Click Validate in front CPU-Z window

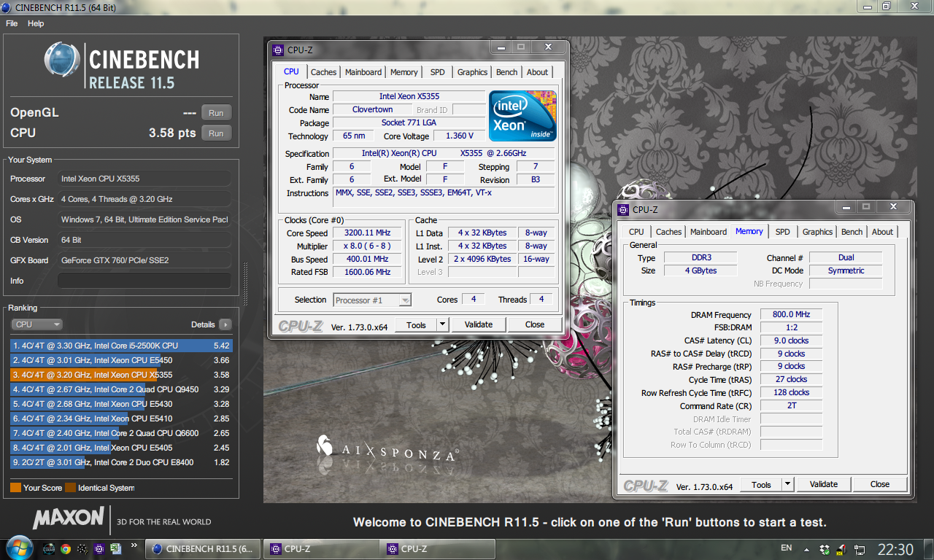[479, 324]
